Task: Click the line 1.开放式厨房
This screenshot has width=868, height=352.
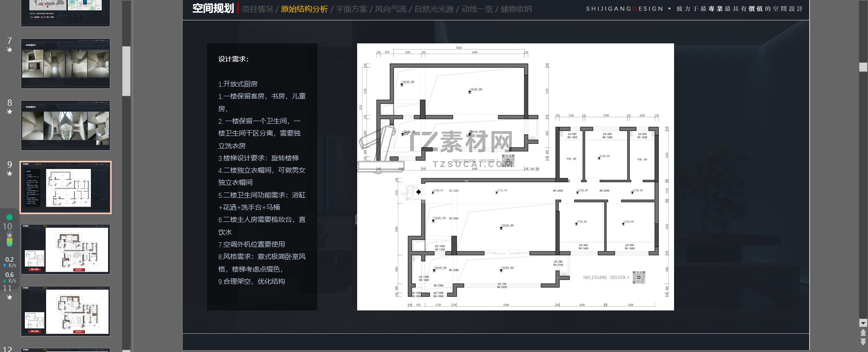Action: (238, 84)
